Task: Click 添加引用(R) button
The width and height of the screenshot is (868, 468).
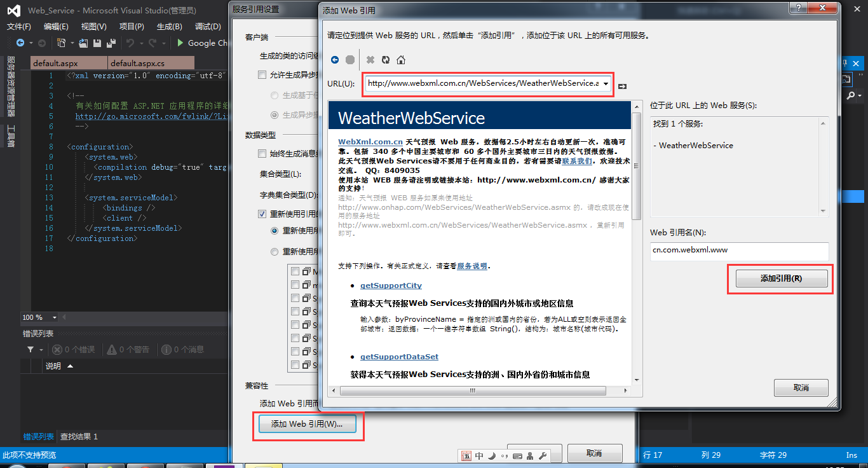Action: click(x=782, y=279)
